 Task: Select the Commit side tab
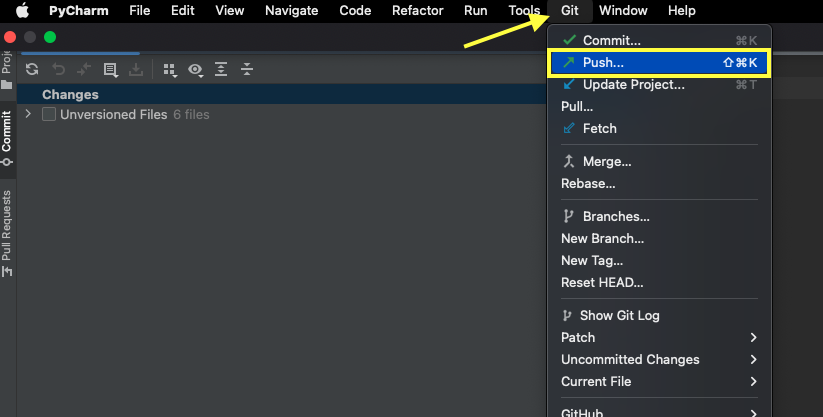[7, 138]
